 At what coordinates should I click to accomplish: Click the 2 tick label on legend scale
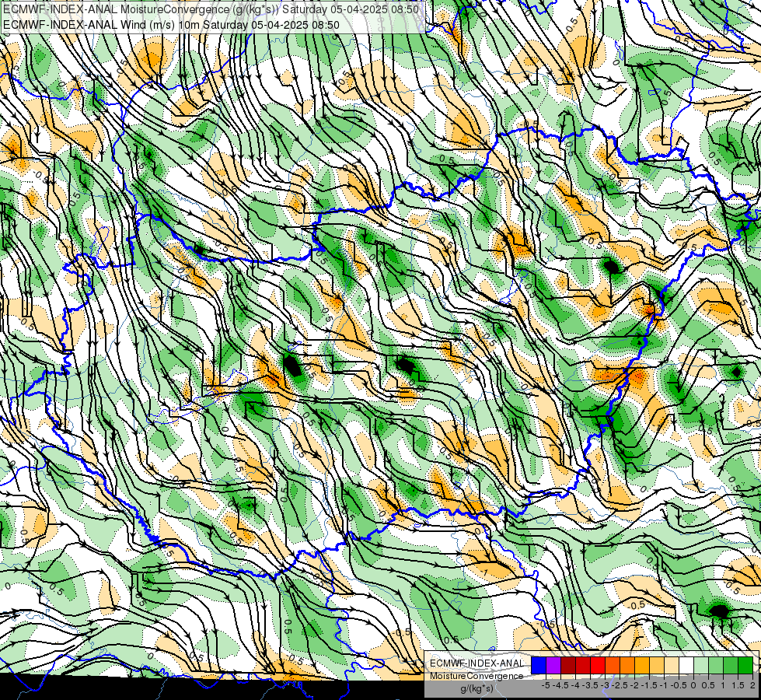[752, 685]
